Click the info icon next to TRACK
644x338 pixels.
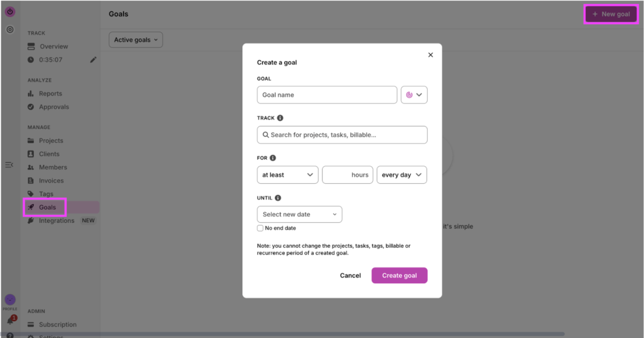(x=280, y=118)
